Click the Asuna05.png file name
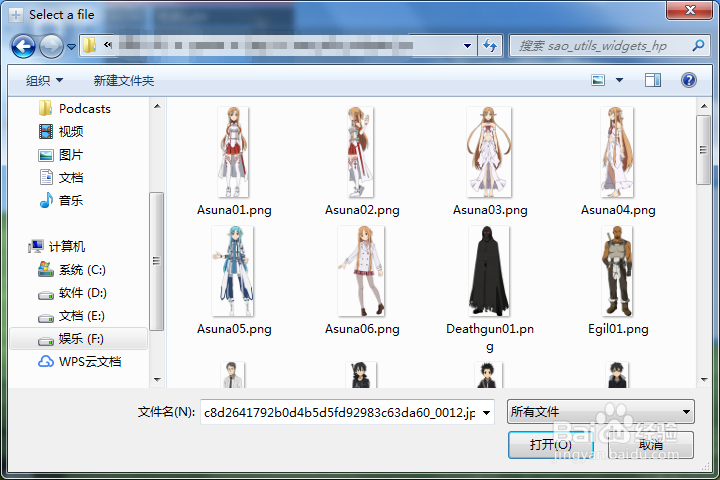Viewport: 720px width, 480px height. click(234, 329)
